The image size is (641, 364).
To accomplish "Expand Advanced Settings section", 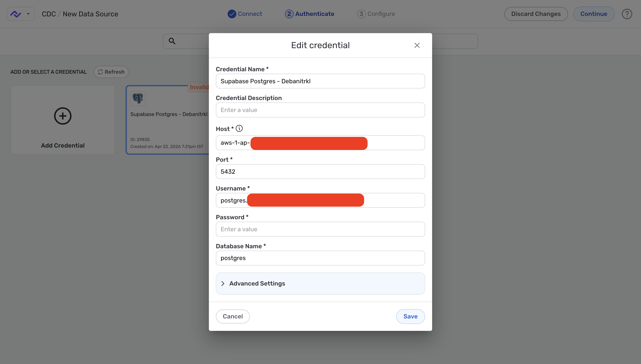I will 320,283.
